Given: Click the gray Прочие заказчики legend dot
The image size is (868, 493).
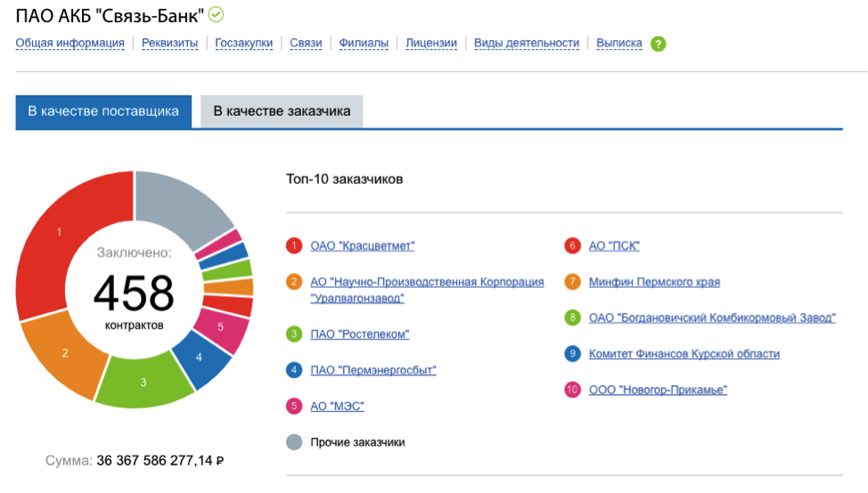Looking at the screenshot, I should click(294, 442).
